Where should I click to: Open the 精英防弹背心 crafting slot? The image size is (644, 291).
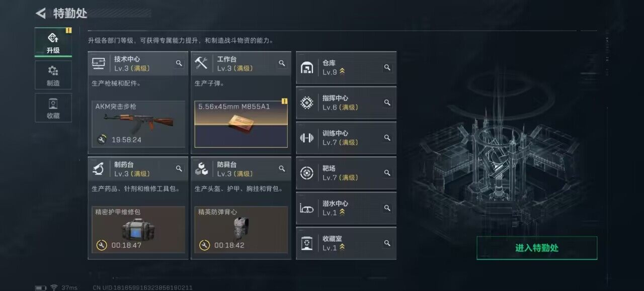[241, 230]
